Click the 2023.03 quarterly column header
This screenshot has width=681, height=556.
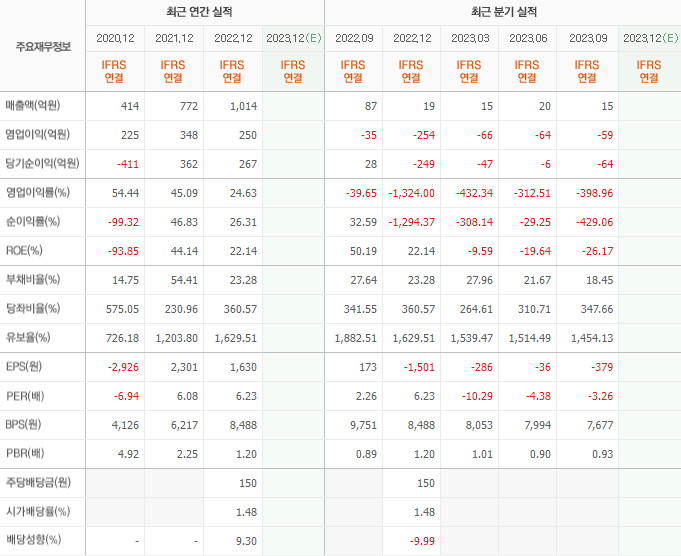[470, 38]
